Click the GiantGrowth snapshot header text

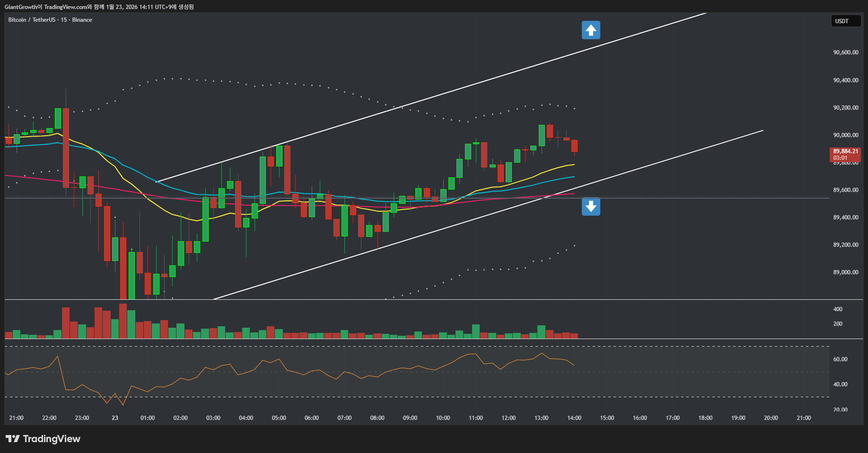point(99,7)
